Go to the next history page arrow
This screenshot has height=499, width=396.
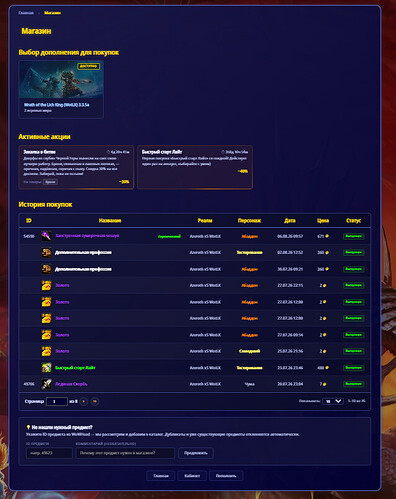(84, 401)
